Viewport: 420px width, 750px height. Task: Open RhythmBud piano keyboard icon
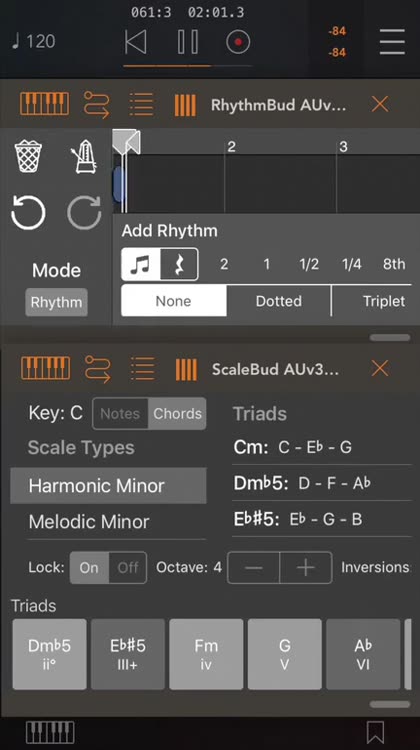click(x=44, y=104)
